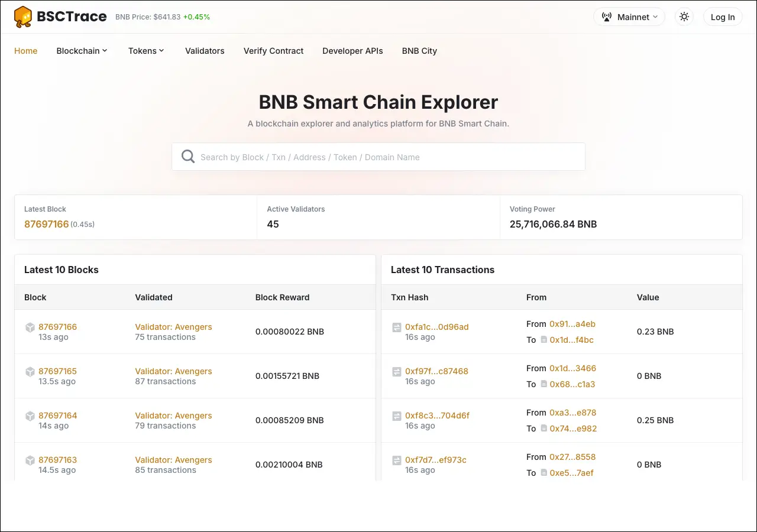This screenshot has width=757, height=532.
Task: Click the transaction icon beside 0xfa1c...0d96ad
Action: [397, 327]
